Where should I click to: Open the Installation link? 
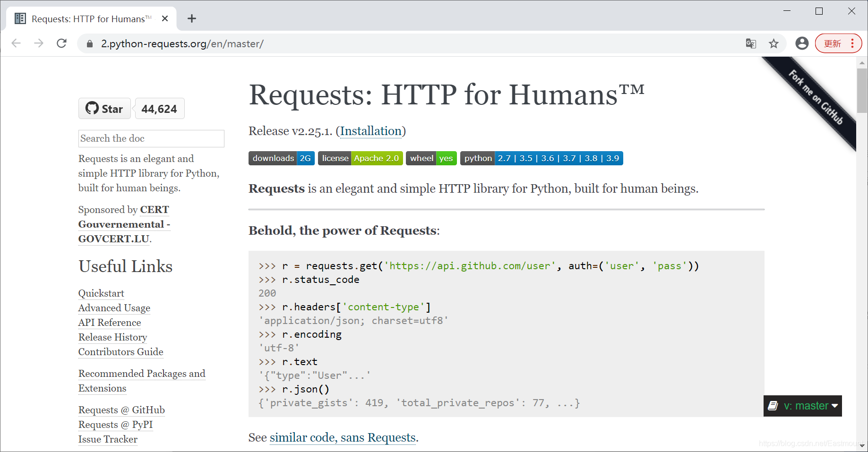371,131
